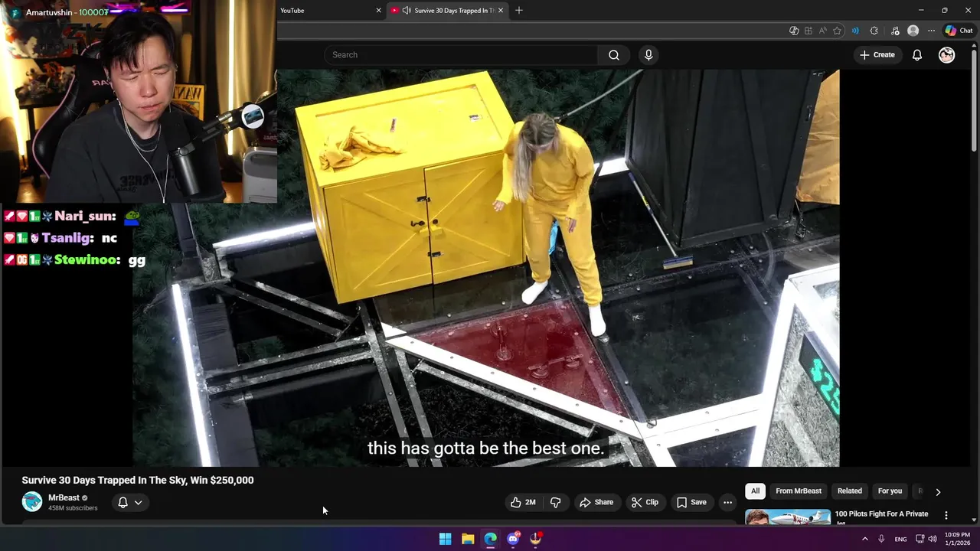Share the video
980x551 pixels.
coord(596,503)
